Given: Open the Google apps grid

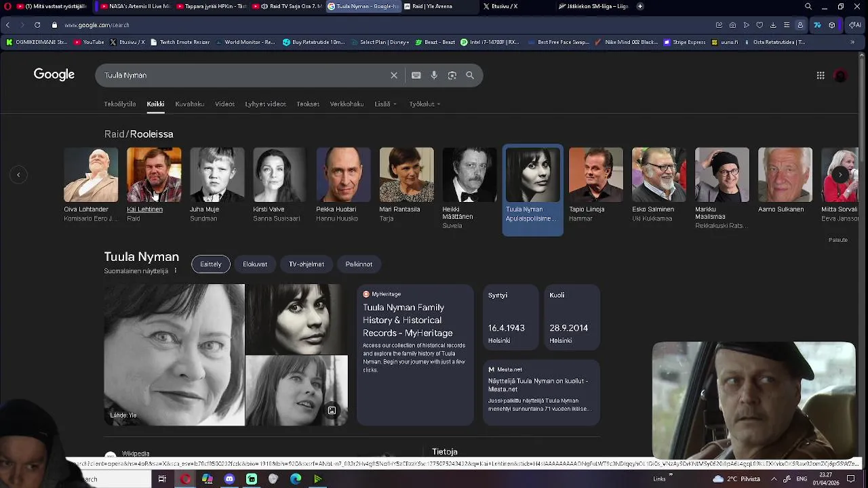Looking at the screenshot, I should pos(821,75).
